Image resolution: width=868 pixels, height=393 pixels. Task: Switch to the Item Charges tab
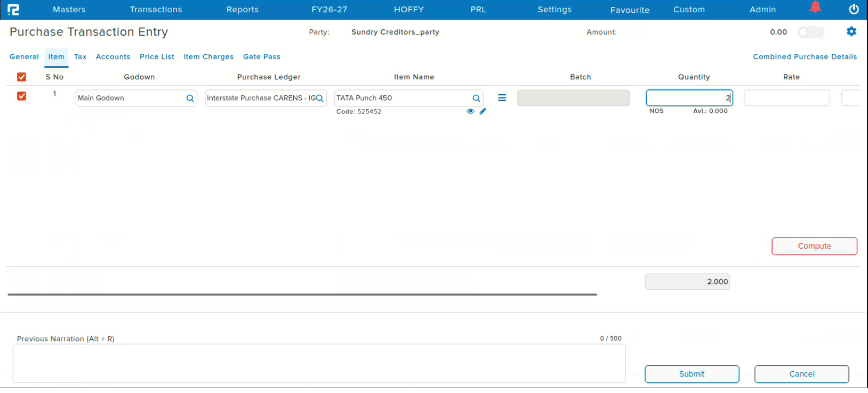click(208, 57)
